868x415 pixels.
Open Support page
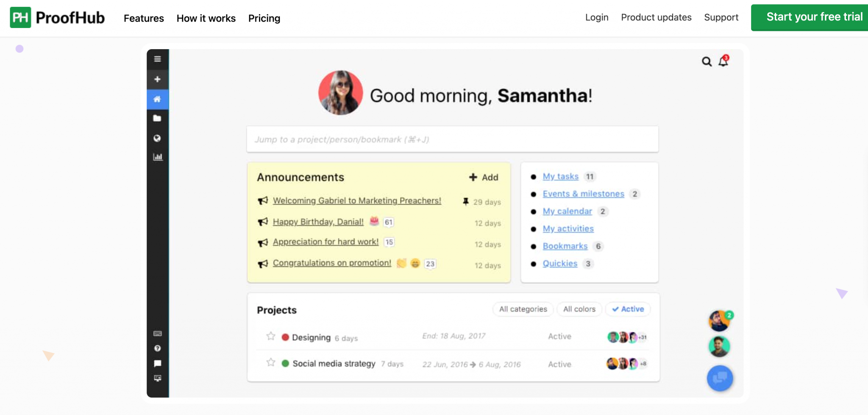(x=721, y=17)
